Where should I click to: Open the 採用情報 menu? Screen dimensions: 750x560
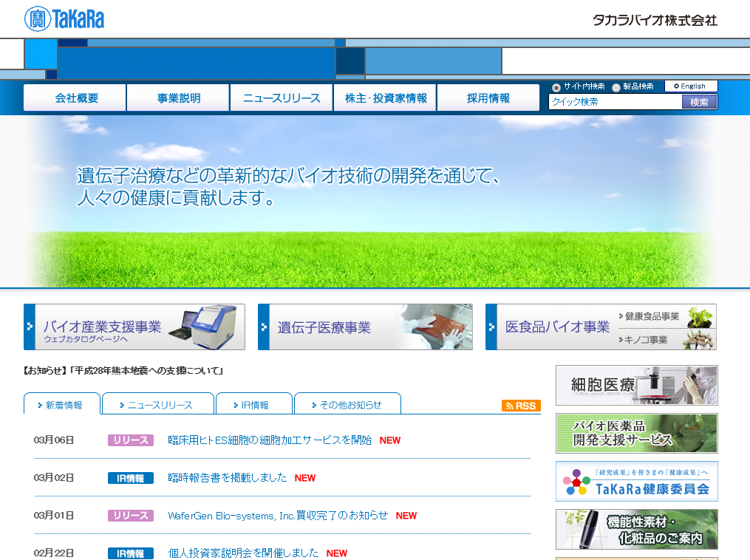click(x=488, y=98)
